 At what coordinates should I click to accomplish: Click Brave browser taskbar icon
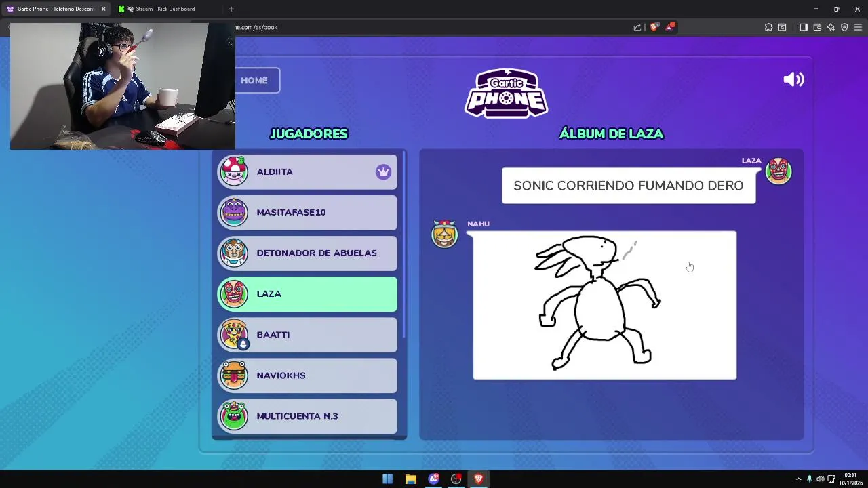(479, 479)
